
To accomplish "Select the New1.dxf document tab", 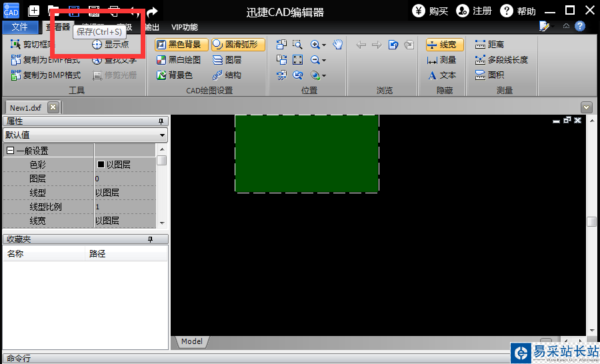I will click(25, 107).
